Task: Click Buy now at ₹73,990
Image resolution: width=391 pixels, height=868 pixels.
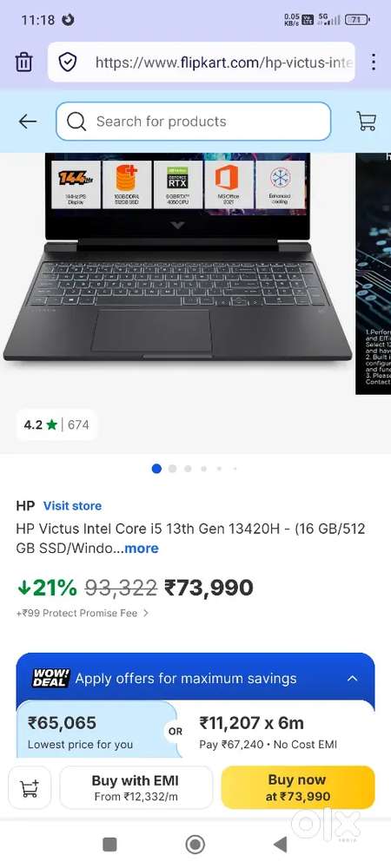Action: (298, 787)
